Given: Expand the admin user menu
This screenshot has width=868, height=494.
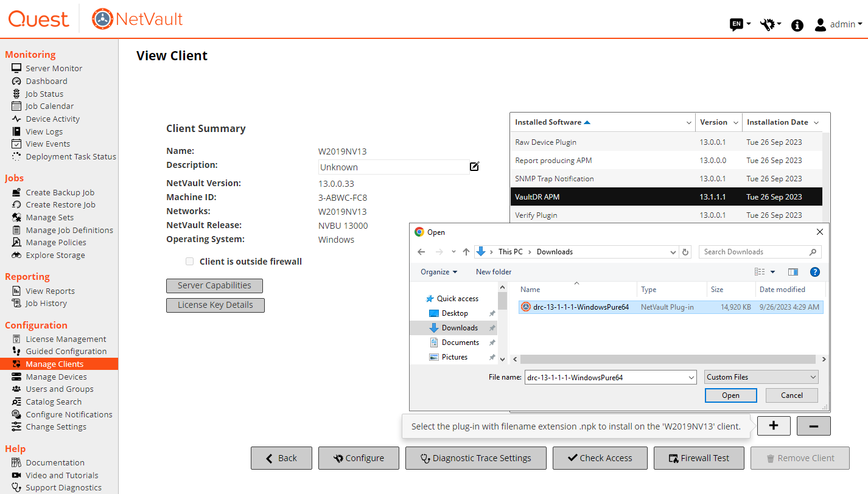Looking at the screenshot, I should tap(838, 24).
